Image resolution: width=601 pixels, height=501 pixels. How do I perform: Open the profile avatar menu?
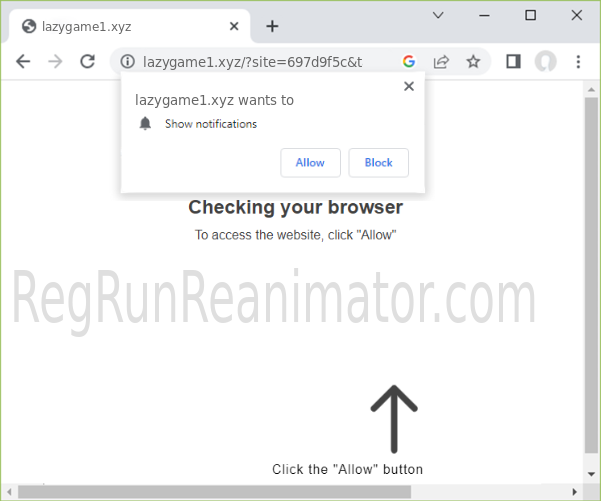545,61
